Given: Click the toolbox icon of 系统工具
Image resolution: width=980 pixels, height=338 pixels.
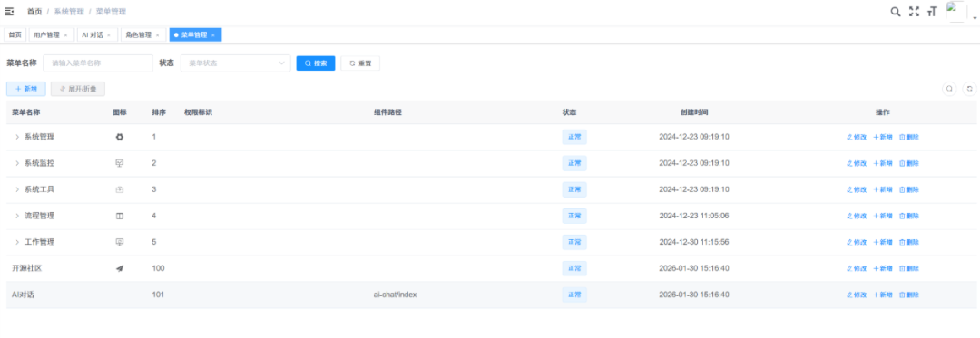Looking at the screenshot, I should [x=120, y=189].
